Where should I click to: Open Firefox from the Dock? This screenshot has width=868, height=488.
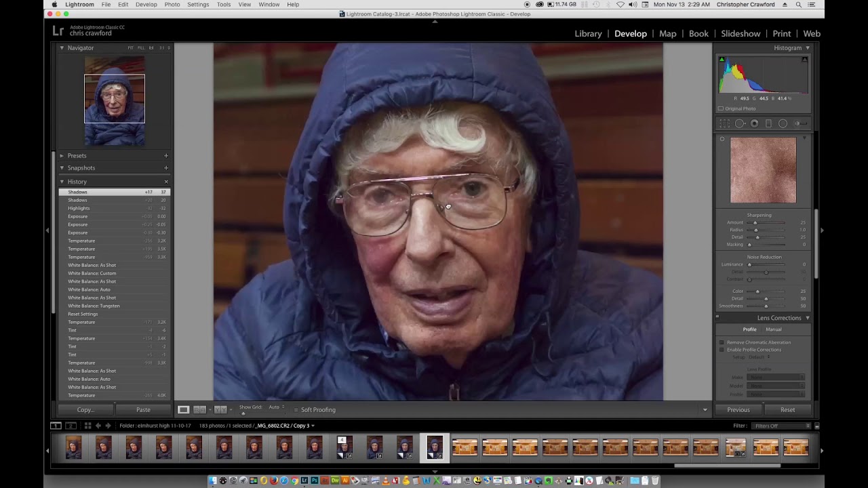click(x=274, y=481)
